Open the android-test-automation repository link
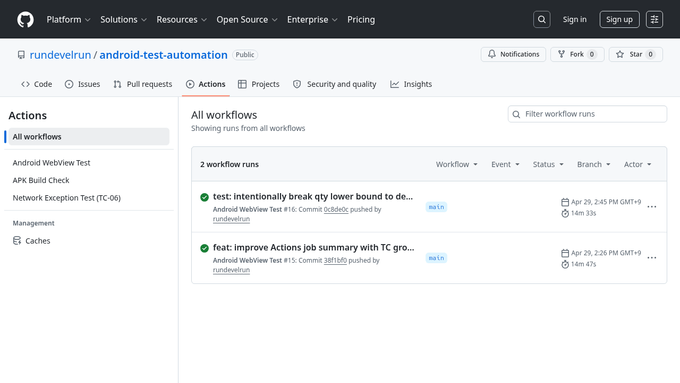 tap(163, 55)
